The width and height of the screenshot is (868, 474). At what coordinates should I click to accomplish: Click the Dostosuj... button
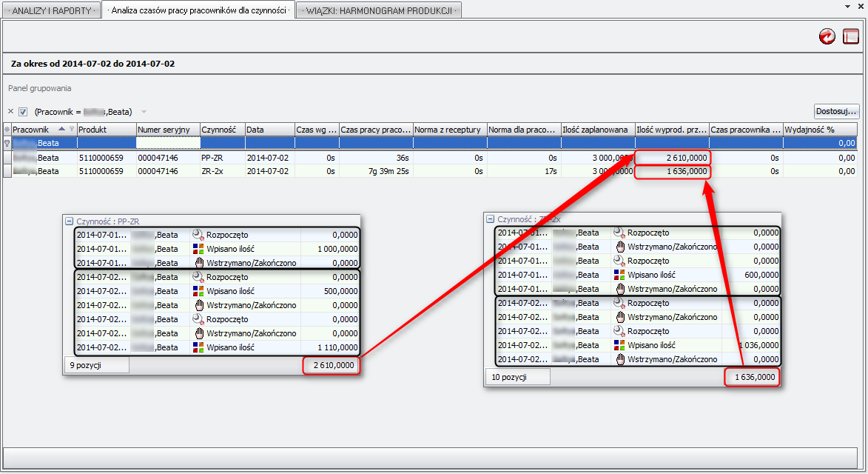(837, 111)
